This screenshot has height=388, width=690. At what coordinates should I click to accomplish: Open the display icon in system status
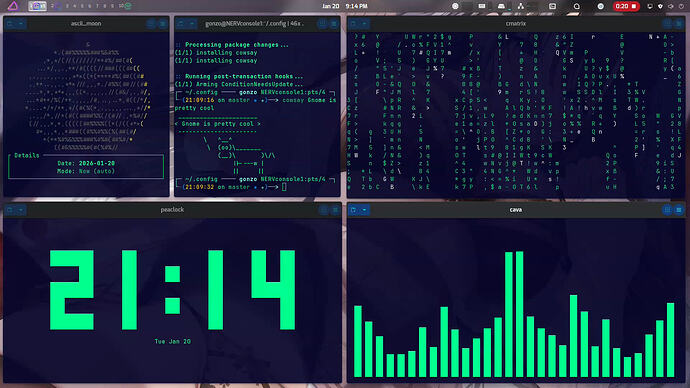[650, 6]
